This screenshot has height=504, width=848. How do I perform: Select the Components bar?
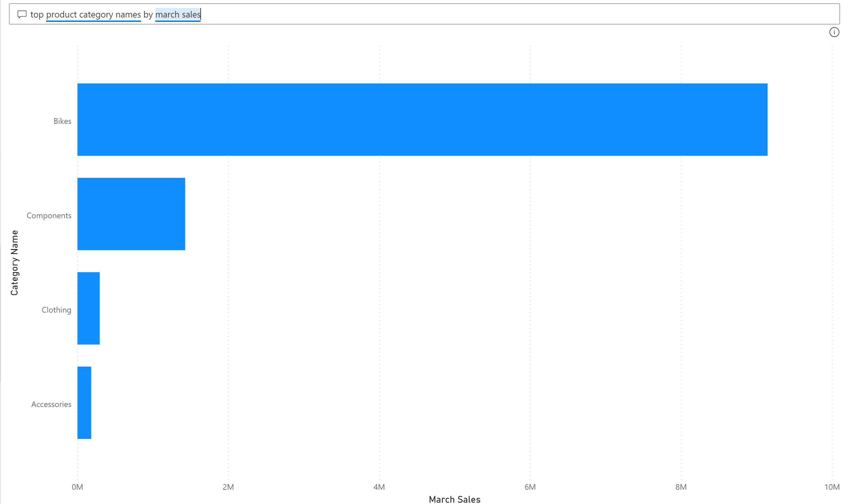pos(131,214)
